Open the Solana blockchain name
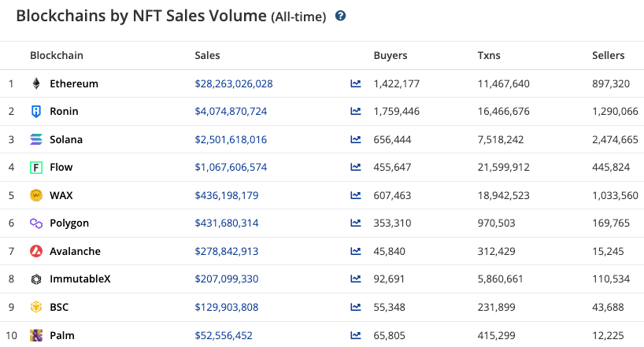The width and height of the screenshot is (644, 347). pyautogui.click(x=66, y=139)
